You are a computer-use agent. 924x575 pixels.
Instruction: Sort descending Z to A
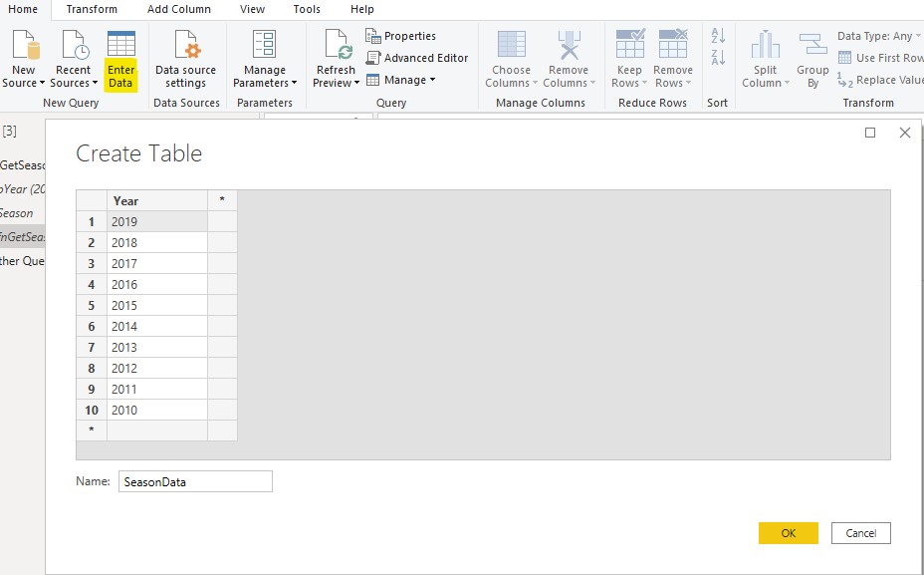click(718, 59)
